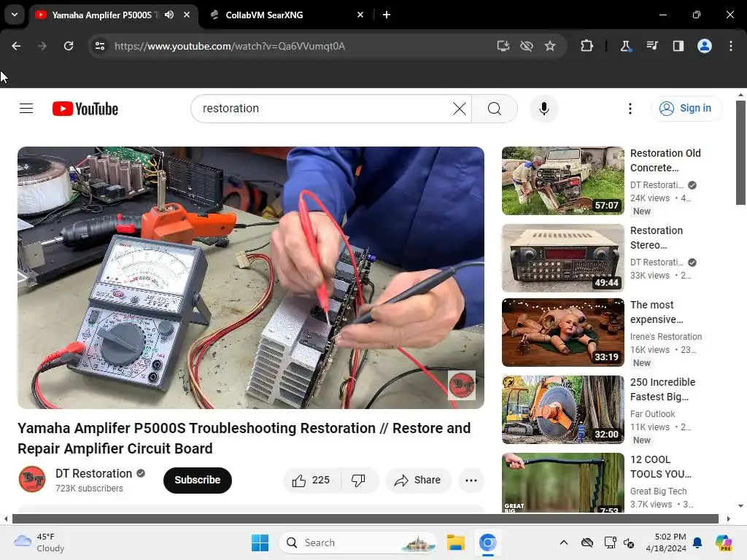Open the 'Restoration Old Concrete...' title
The height and width of the screenshot is (560, 747).
(665, 160)
